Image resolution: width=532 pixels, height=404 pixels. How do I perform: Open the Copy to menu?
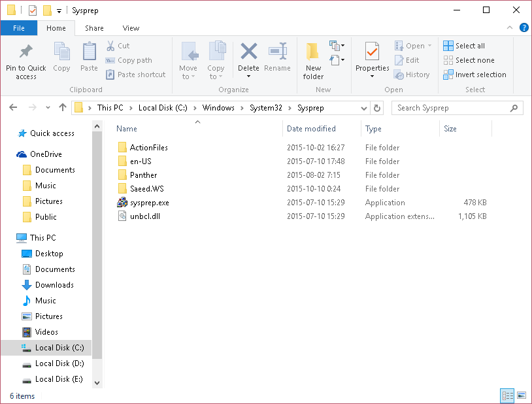pyautogui.click(x=216, y=61)
